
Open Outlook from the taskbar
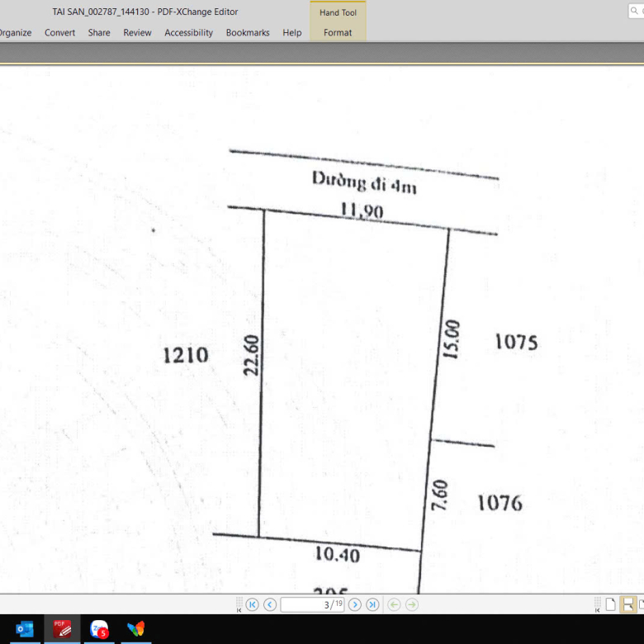pyautogui.click(x=25, y=629)
